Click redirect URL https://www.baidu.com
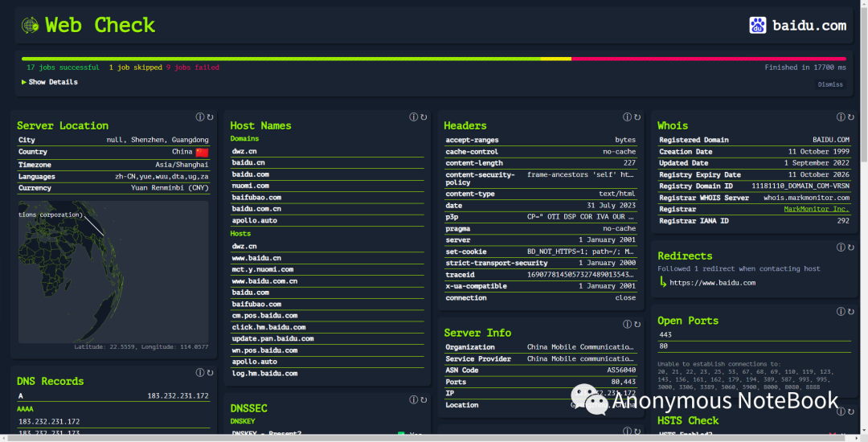The height and width of the screenshot is (442, 868). 712,283
